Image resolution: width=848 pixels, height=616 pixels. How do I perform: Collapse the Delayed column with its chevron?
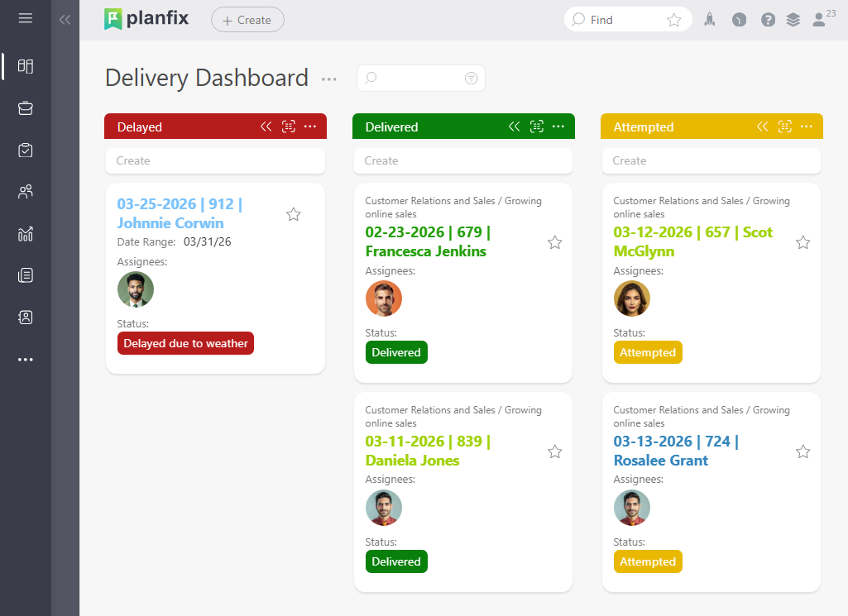point(266,127)
